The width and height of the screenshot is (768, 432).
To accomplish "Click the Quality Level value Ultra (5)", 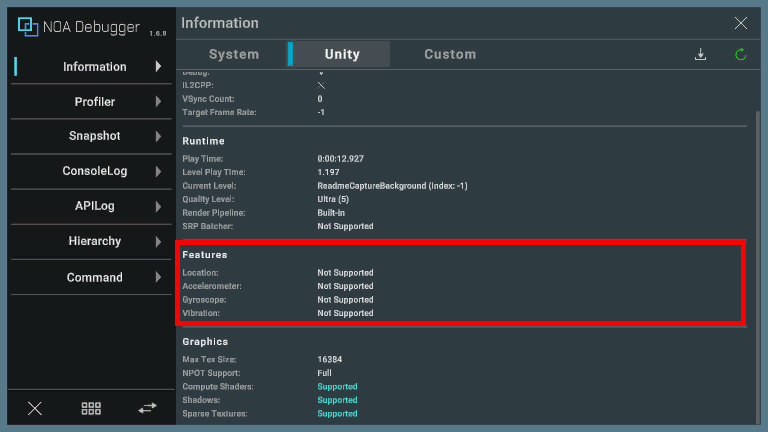I will click(x=333, y=199).
